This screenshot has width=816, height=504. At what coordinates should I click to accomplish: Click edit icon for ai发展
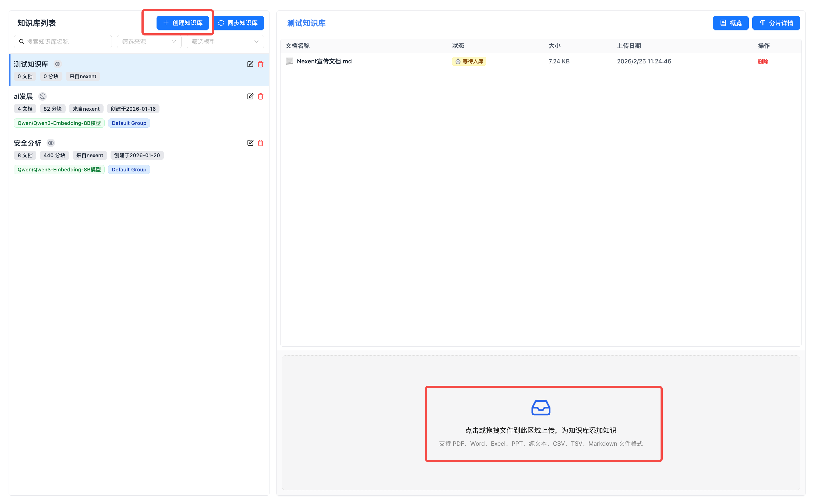[x=250, y=96]
